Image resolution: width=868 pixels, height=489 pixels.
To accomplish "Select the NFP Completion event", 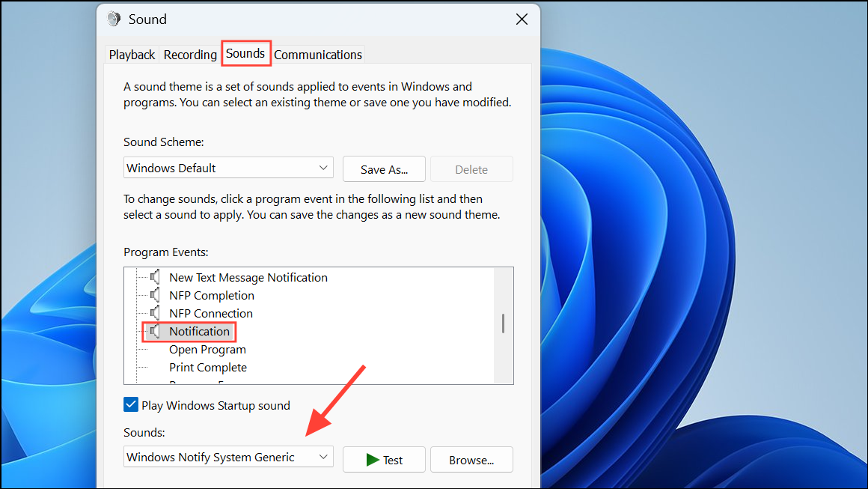I will pyautogui.click(x=212, y=296).
